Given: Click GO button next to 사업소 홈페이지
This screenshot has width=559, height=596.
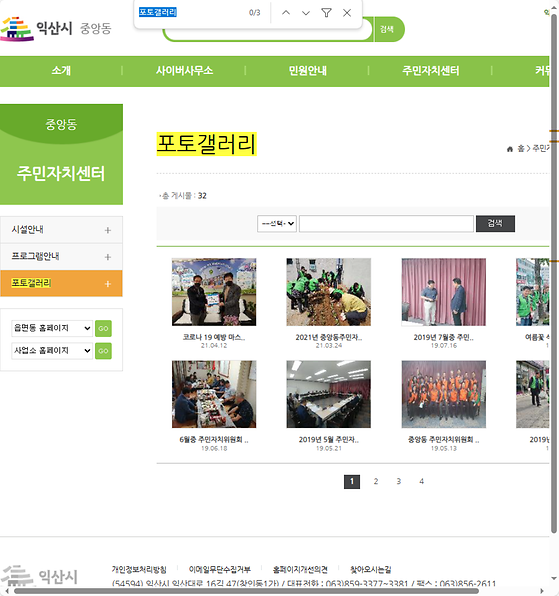Looking at the screenshot, I should click(103, 351).
